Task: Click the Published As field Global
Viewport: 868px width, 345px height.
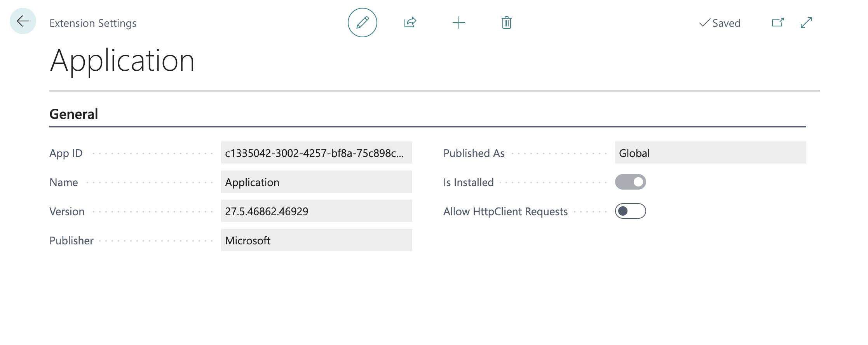Action: pos(710,153)
